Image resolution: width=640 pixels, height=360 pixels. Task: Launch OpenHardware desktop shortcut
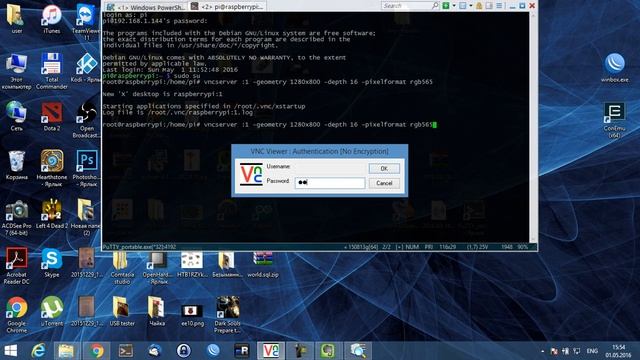click(157, 267)
